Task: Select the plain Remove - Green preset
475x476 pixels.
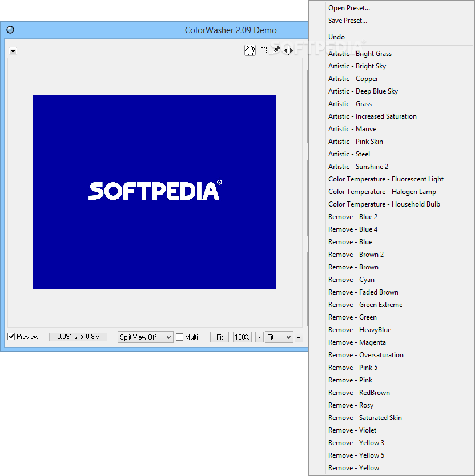Action: (x=391, y=317)
